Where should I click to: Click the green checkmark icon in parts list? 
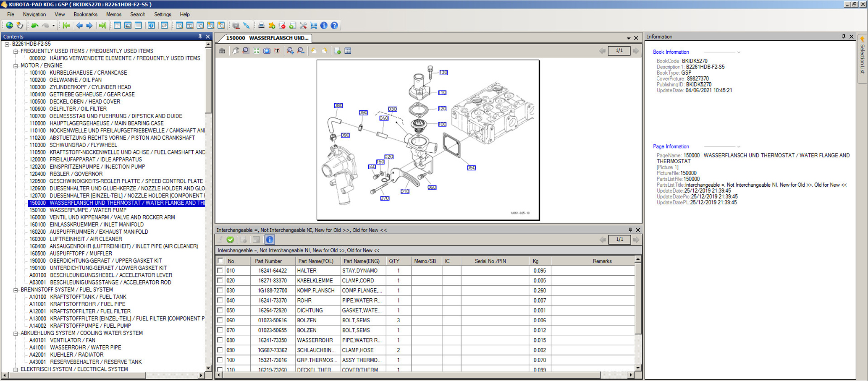point(230,240)
